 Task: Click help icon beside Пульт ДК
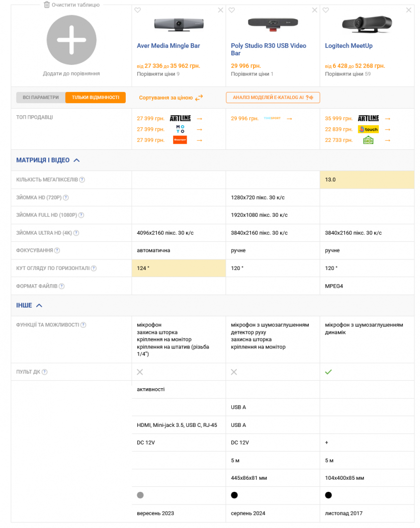click(45, 372)
